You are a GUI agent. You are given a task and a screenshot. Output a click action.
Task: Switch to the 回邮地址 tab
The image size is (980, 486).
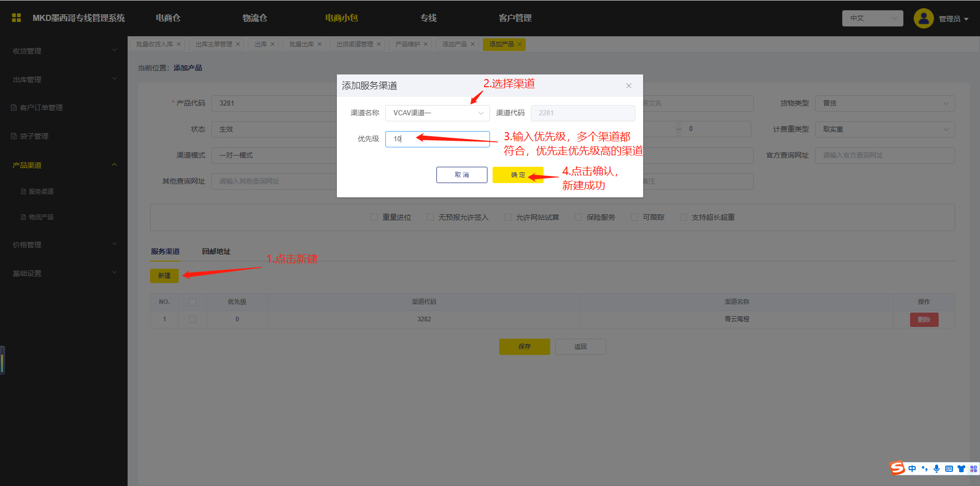(216, 251)
